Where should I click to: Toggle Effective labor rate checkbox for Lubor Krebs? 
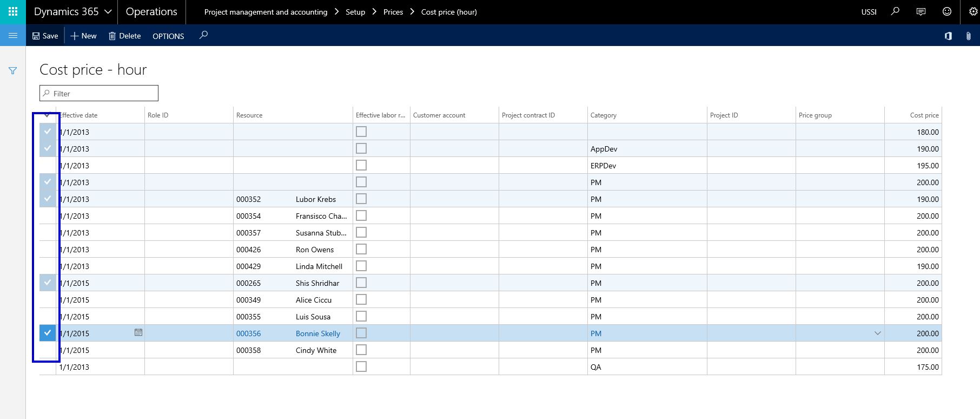pos(361,199)
